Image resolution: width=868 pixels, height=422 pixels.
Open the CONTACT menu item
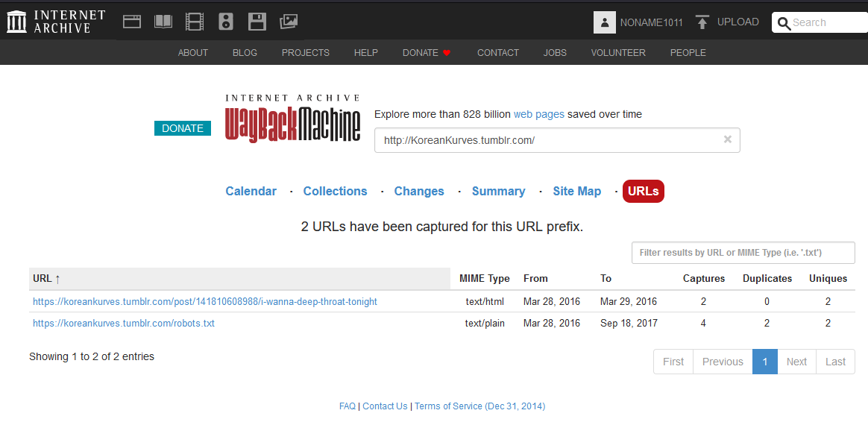[x=498, y=53]
